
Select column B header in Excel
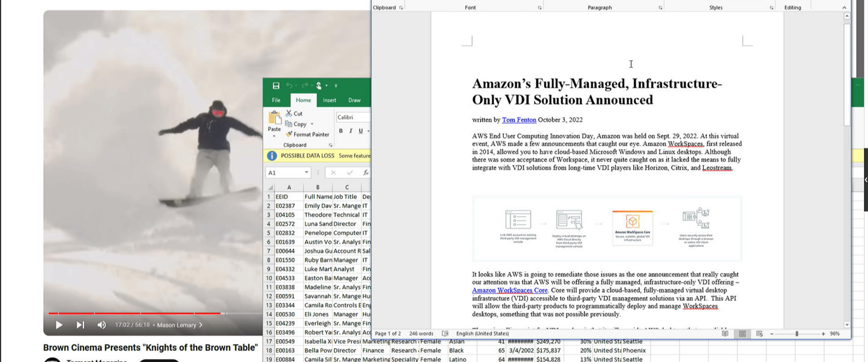318,187
